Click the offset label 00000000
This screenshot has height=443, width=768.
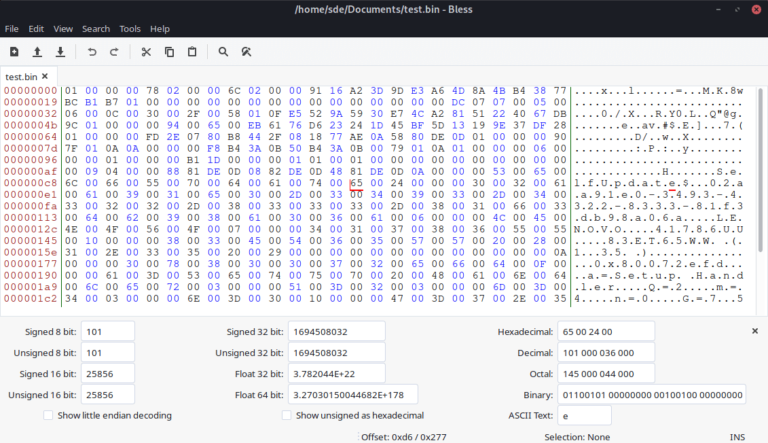click(30, 91)
